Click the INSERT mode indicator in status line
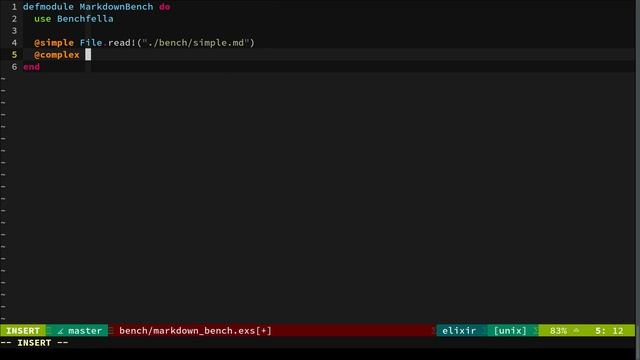The height and width of the screenshot is (360, 640). tap(23, 331)
